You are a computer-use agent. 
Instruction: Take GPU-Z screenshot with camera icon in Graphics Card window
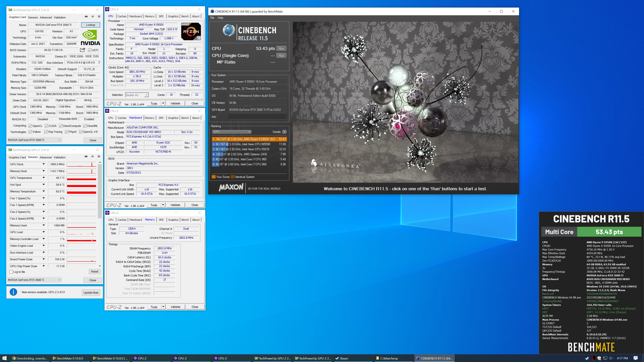86,16
